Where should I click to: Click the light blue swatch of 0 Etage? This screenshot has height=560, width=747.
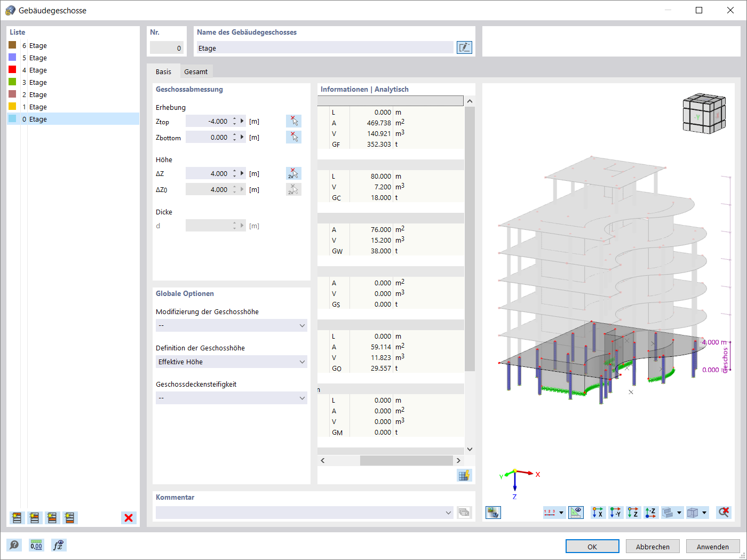12,119
